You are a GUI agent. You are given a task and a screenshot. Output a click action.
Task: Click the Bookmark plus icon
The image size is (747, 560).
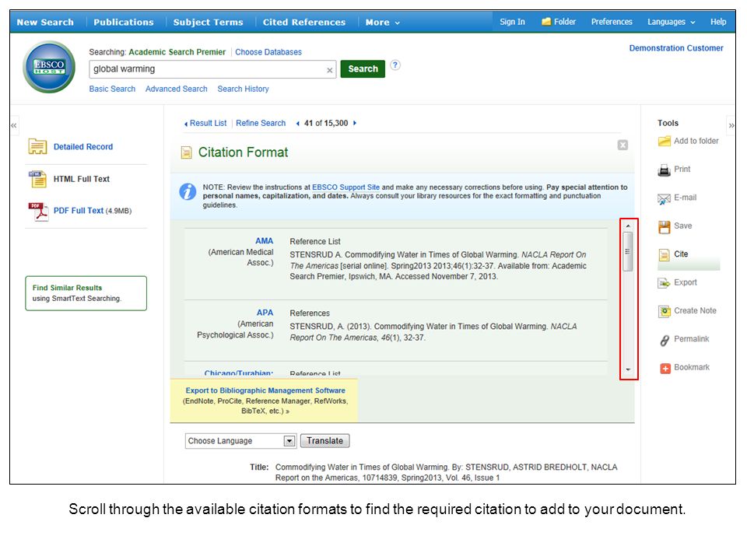[x=665, y=368]
